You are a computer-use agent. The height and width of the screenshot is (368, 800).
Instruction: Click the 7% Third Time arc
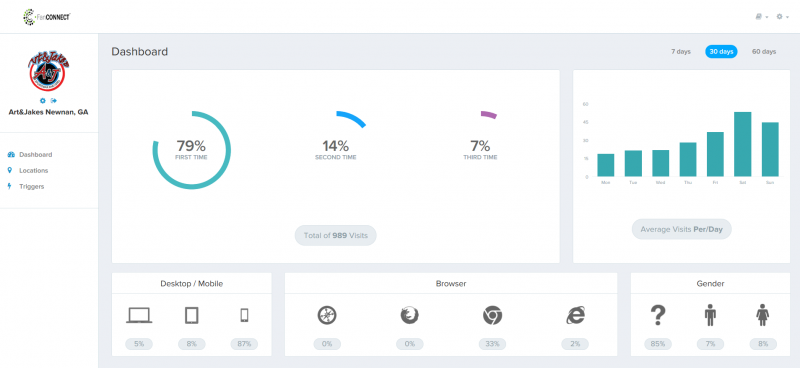(x=488, y=114)
